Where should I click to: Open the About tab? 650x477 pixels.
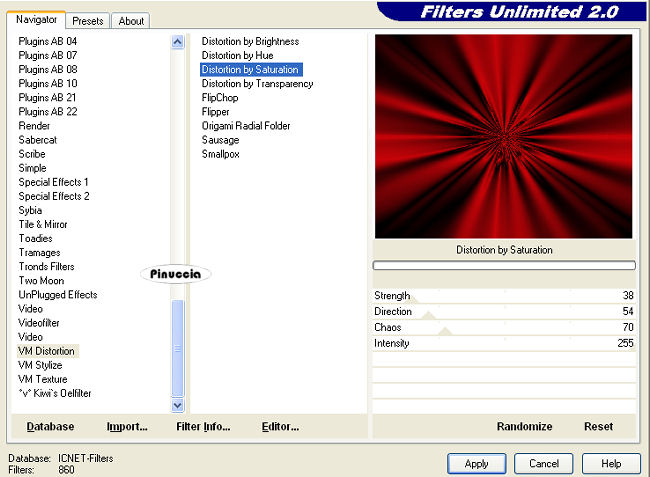131,21
